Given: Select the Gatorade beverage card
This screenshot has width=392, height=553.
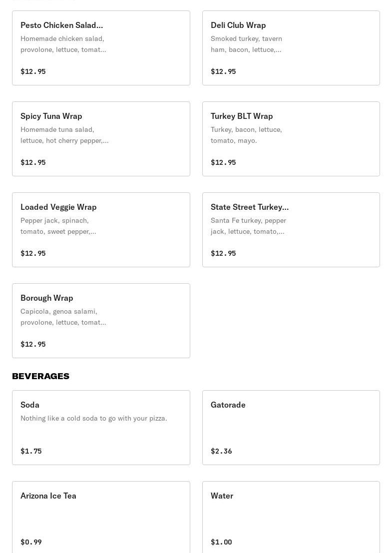Looking at the screenshot, I should point(291,428).
